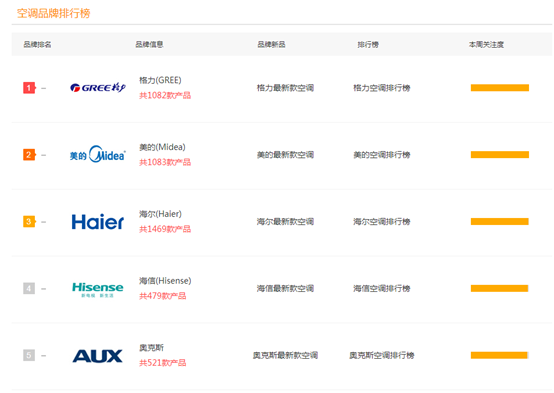Click the 本周关注度 column header
This screenshot has height=393, width=554.
(x=486, y=45)
